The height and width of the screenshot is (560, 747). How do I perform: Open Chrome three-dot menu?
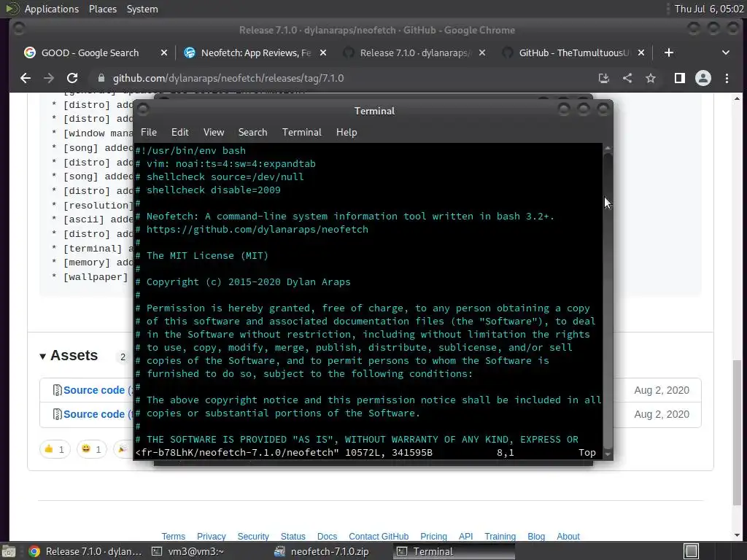tap(727, 78)
